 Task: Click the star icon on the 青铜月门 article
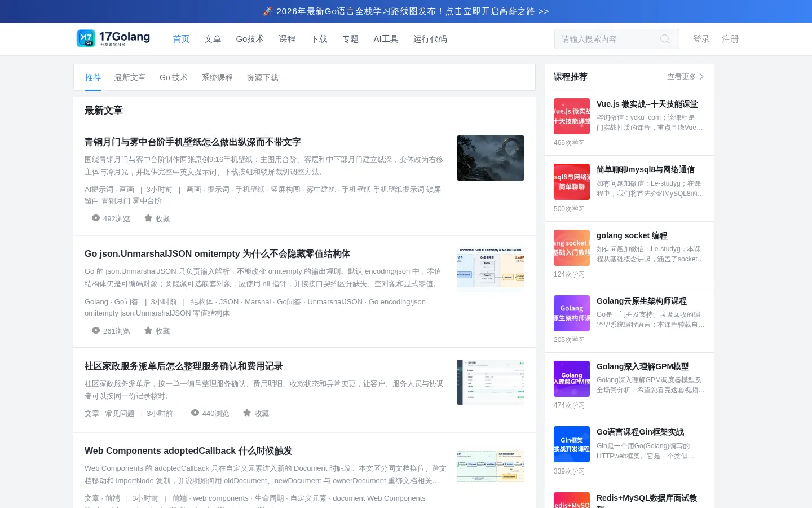coord(148,218)
